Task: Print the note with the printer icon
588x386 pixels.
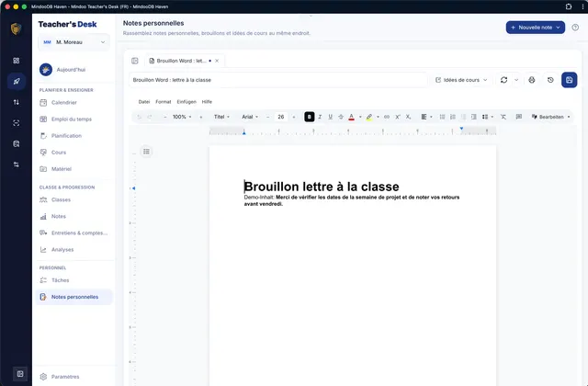Action: 532,80
